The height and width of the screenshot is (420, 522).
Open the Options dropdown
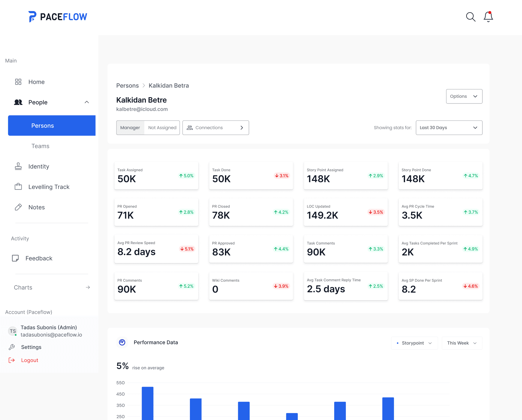tap(464, 96)
